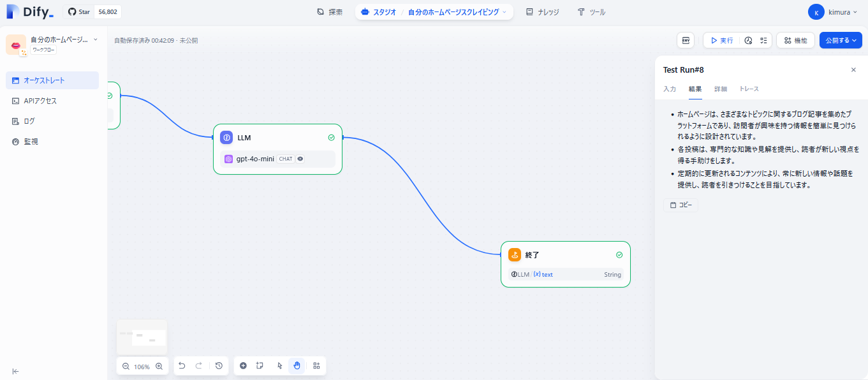The height and width of the screenshot is (380, 868).
Task: Click the add node plus icon
Action: [243, 365]
